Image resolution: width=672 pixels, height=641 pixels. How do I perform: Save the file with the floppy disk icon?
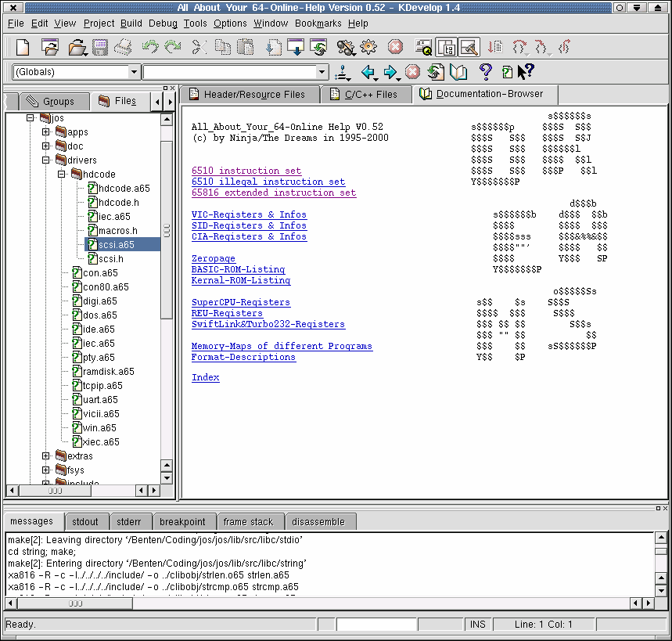(x=100, y=47)
